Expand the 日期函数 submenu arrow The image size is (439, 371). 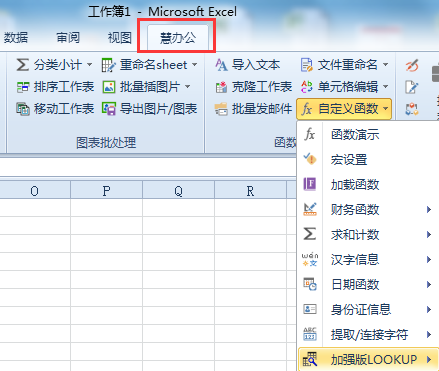pyautogui.click(x=429, y=284)
